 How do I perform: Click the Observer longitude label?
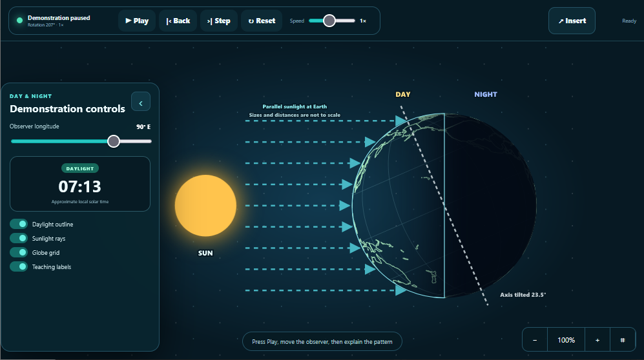(x=34, y=126)
